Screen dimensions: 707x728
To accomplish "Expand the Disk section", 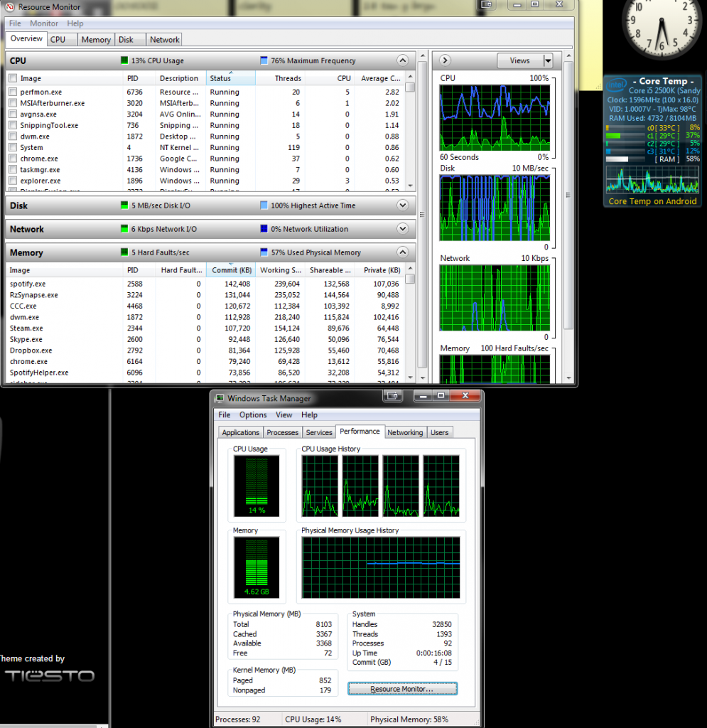I will click(x=403, y=205).
